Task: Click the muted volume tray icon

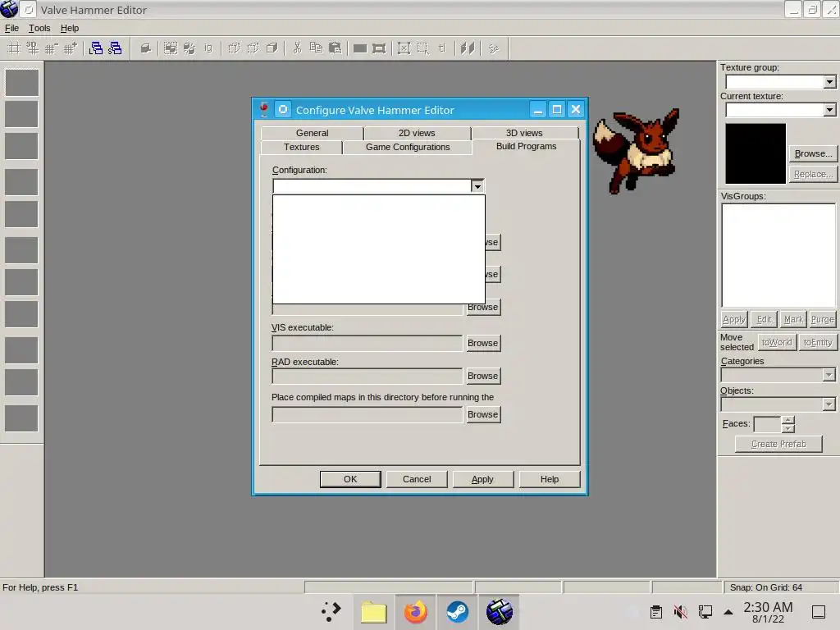Action: 680,612
